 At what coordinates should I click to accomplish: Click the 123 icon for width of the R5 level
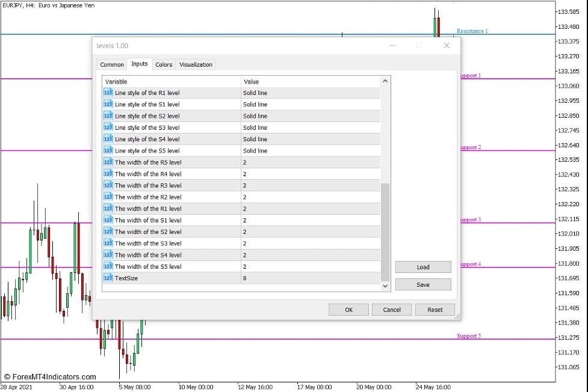(x=108, y=162)
